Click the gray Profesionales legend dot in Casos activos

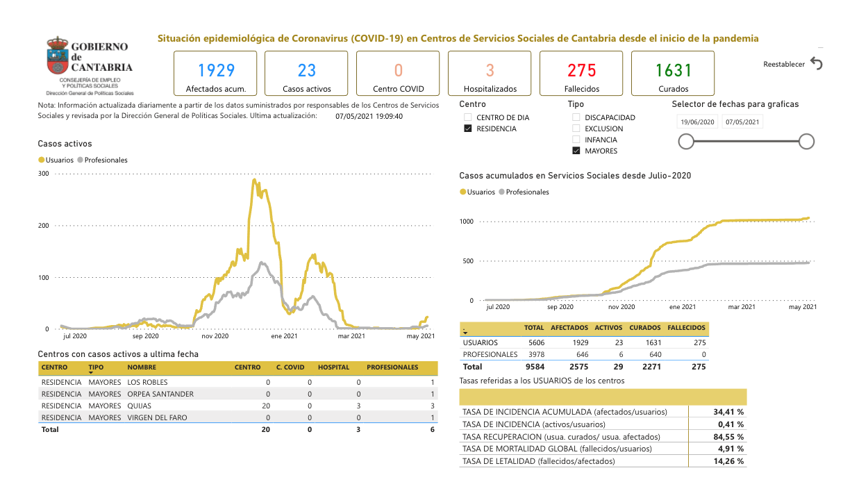tap(81, 160)
